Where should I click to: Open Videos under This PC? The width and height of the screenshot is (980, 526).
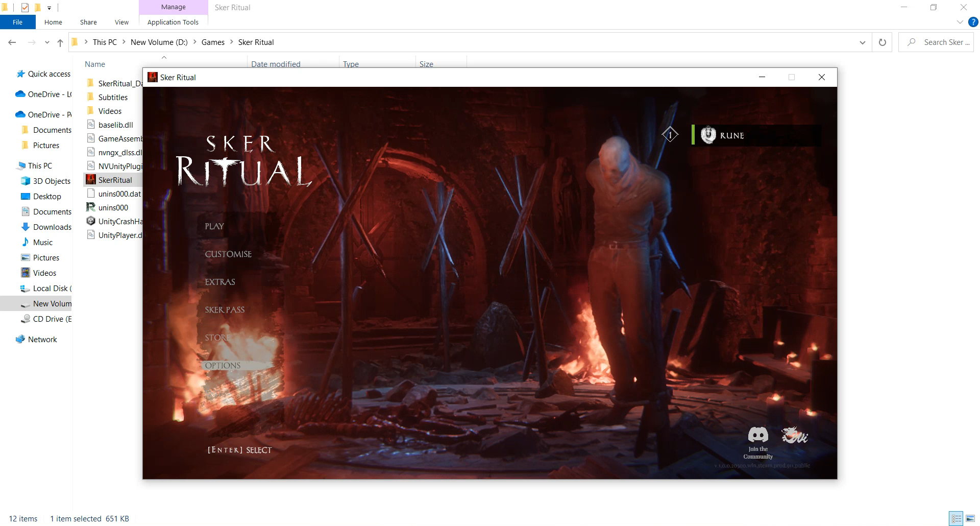pos(39,273)
